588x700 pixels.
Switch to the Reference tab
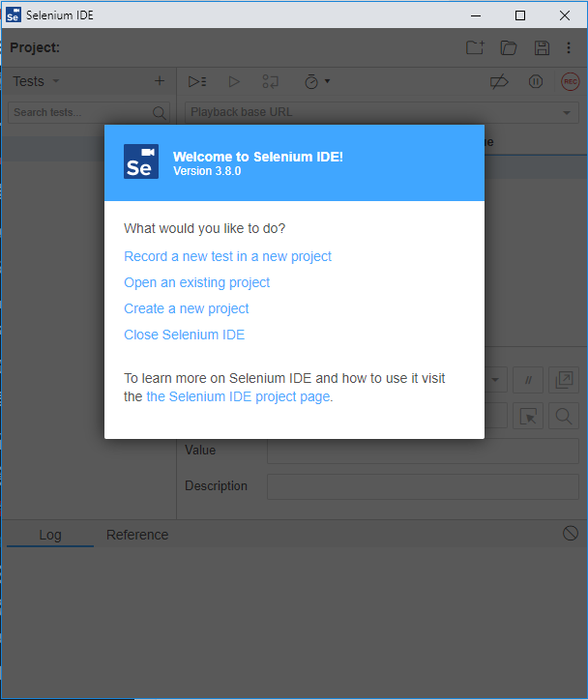tap(137, 535)
